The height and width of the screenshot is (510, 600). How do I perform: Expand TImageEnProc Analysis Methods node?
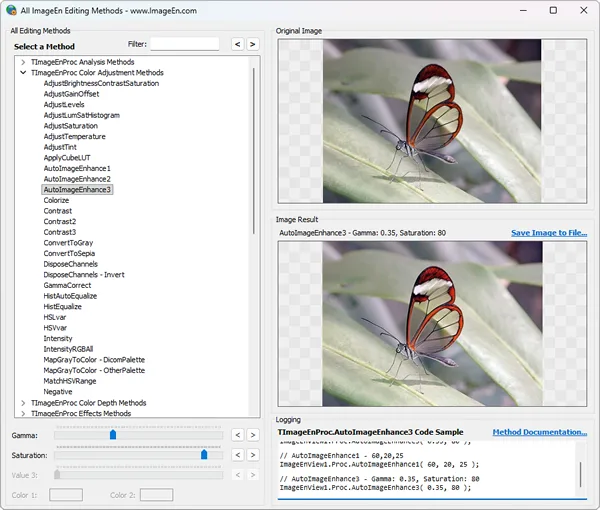23,62
